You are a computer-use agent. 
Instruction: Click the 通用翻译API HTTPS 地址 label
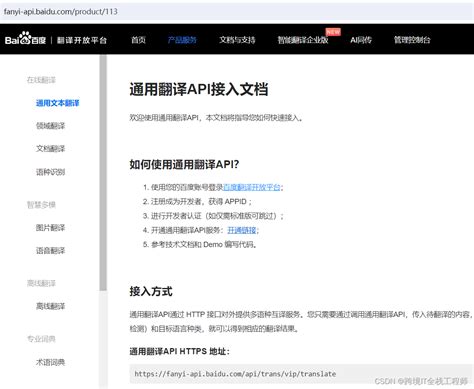179,351
